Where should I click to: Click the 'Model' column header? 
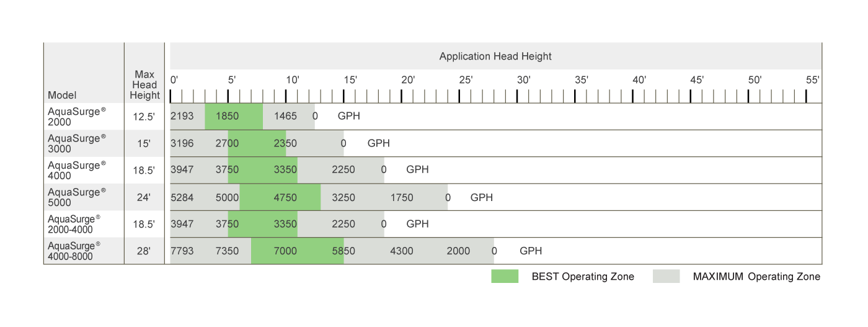pyautogui.click(x=62, y=96)
